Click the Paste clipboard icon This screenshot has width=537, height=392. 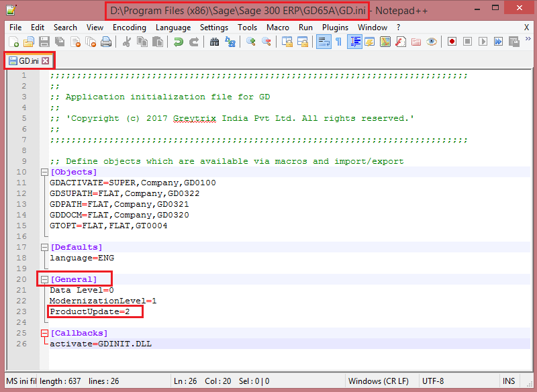(x=158, y=42)
